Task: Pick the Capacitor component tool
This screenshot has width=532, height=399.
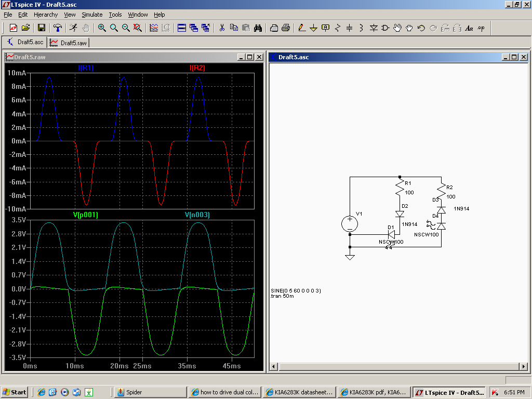Action: pyautogui.click(x=350, y=28)
